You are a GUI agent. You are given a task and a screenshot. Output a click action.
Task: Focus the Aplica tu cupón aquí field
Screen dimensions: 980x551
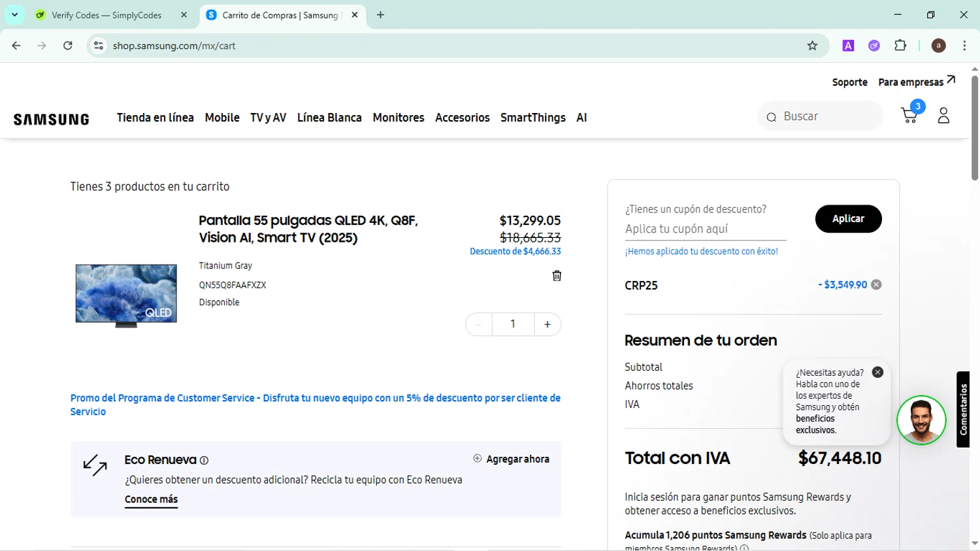[x=706, y=229]
